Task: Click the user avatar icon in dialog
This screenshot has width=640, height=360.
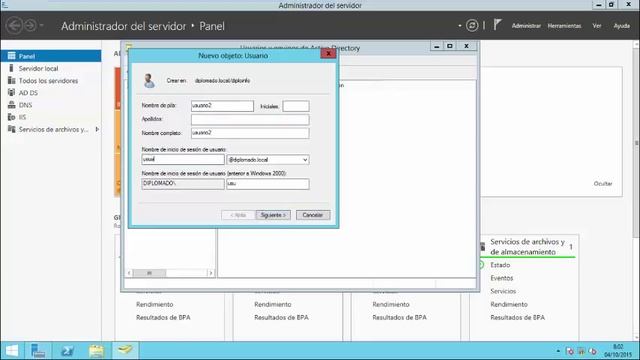Action: click(149, 80)
